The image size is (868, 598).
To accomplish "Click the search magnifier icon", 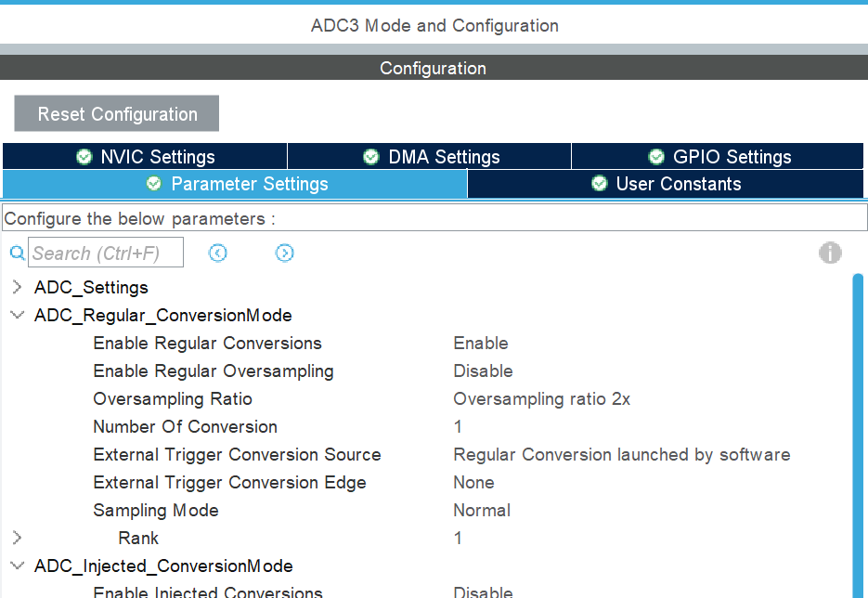I will pyautogui.click(x=17, y=253).
